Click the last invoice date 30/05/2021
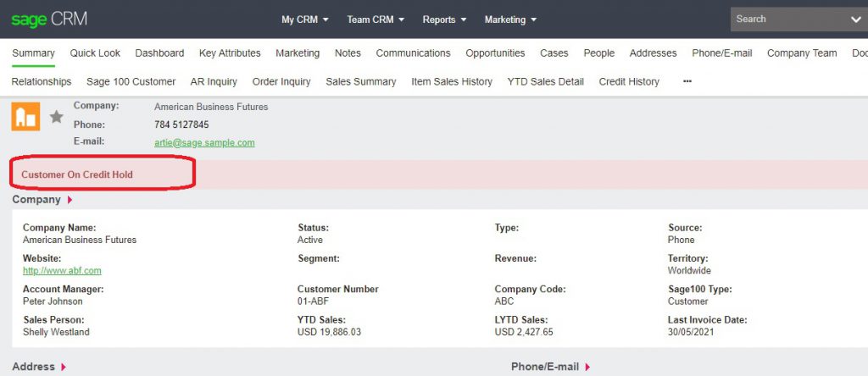The width and height of the screenshot is (868, 376). click(691, 332)
